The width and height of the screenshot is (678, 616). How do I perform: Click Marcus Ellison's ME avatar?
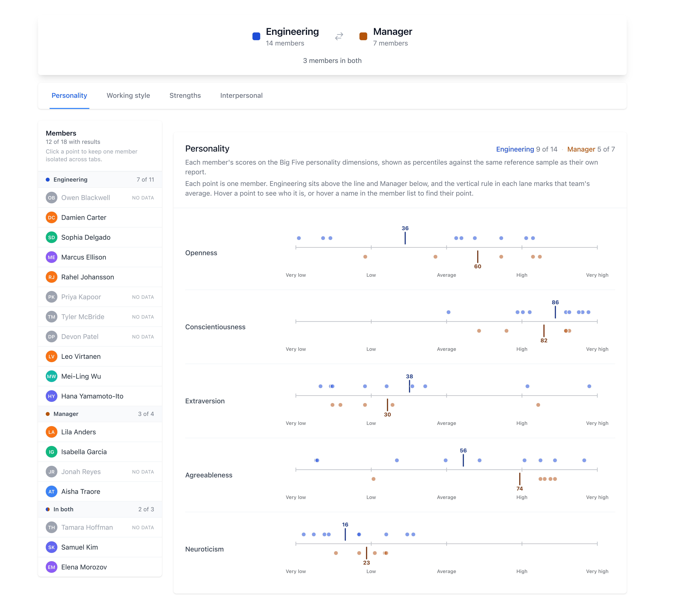tap(51, 257)
